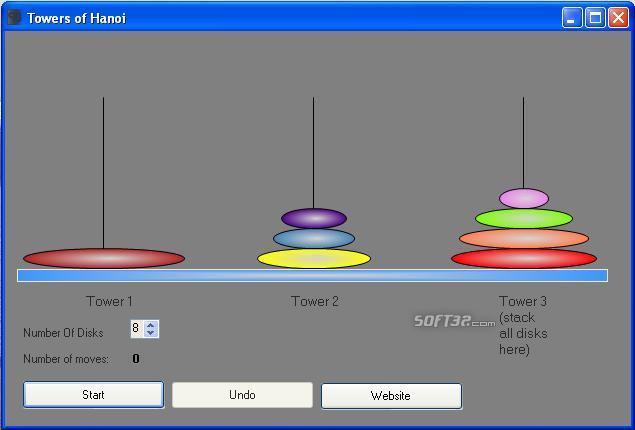The width and height of the screenshot is (635, 430).
Task: Minimize the Towers of Hanoi window
Action: [572, 18]
